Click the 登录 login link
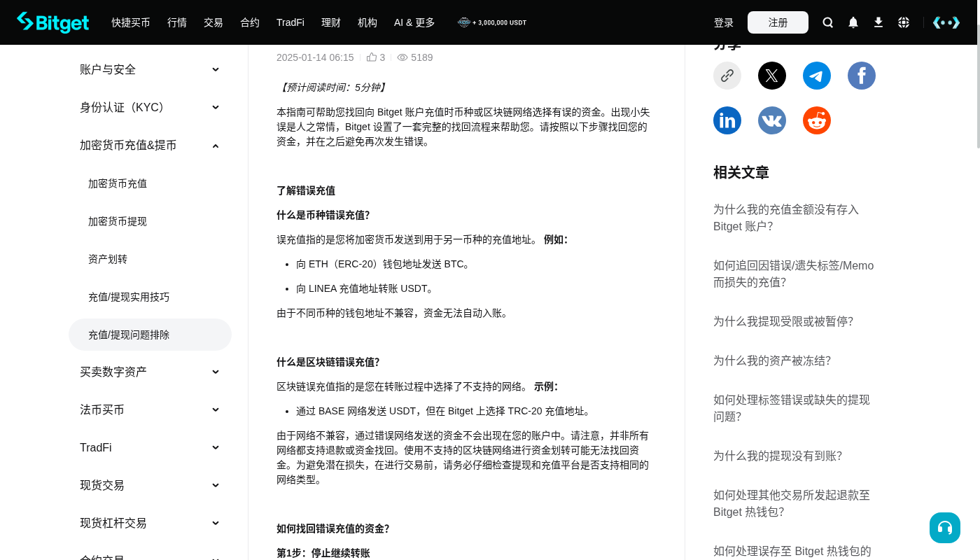The width and height of the screenshot is (980, 560). click(724, 22)
